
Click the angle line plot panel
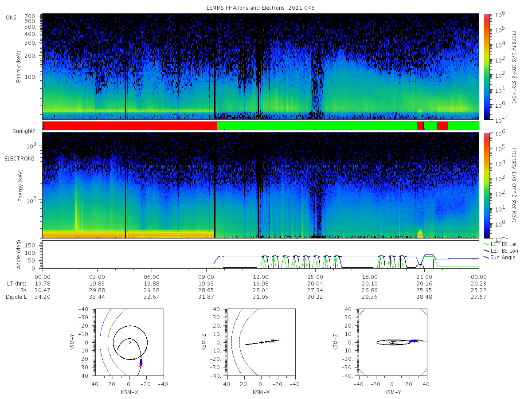tap(261, 255)
